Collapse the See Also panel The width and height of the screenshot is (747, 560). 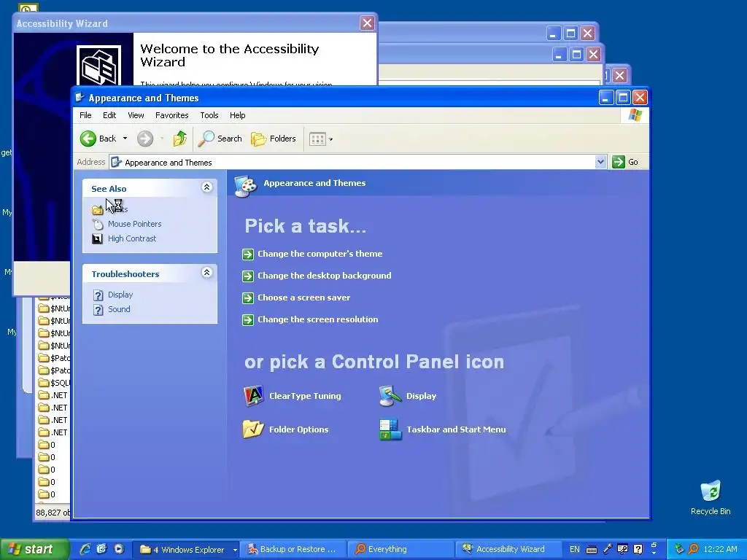(206, 187)
